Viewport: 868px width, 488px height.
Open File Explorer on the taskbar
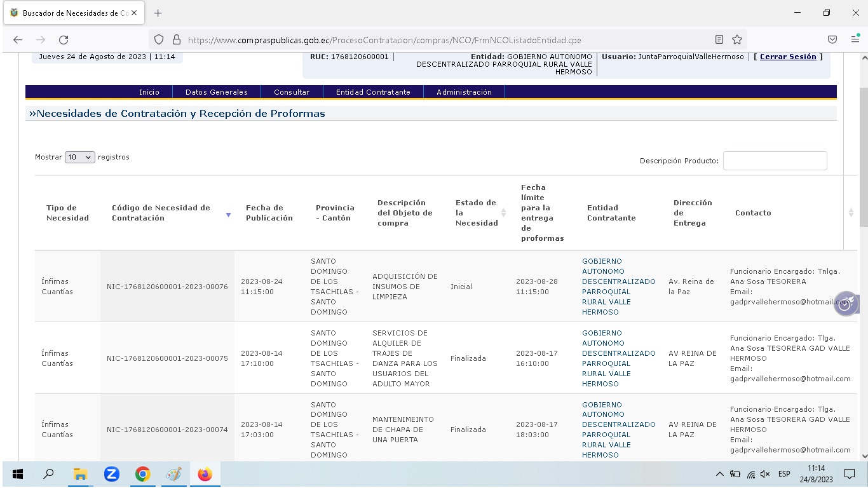click(x=80, y=474)
